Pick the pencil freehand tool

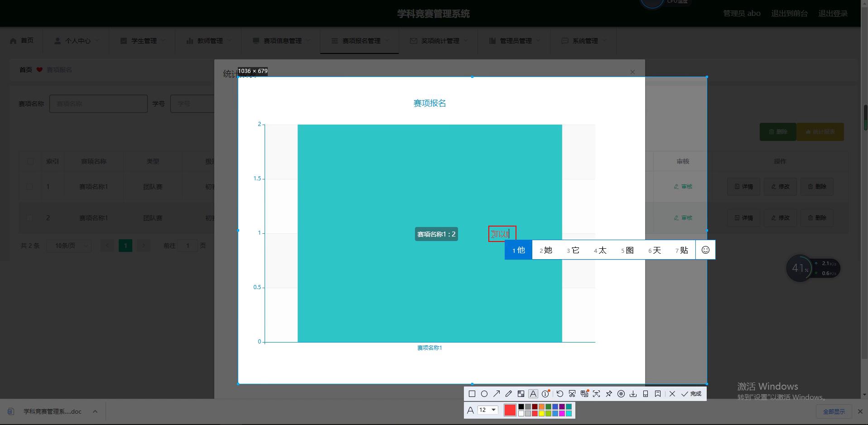(509, 394)
